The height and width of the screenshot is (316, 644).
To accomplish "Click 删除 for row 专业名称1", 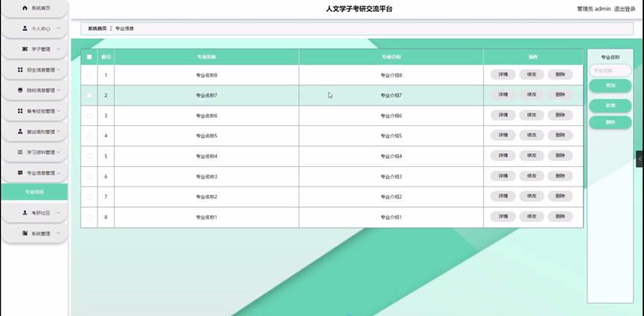I will pos(560,216).
